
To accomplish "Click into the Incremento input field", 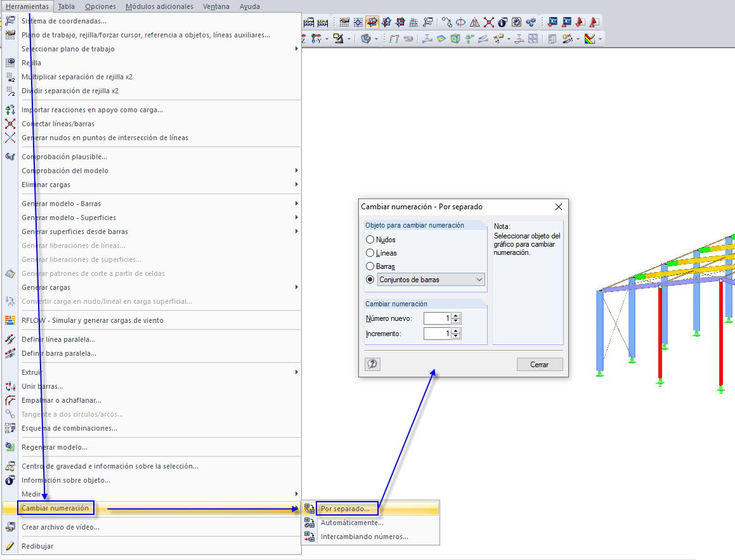I will pos(438,334).
